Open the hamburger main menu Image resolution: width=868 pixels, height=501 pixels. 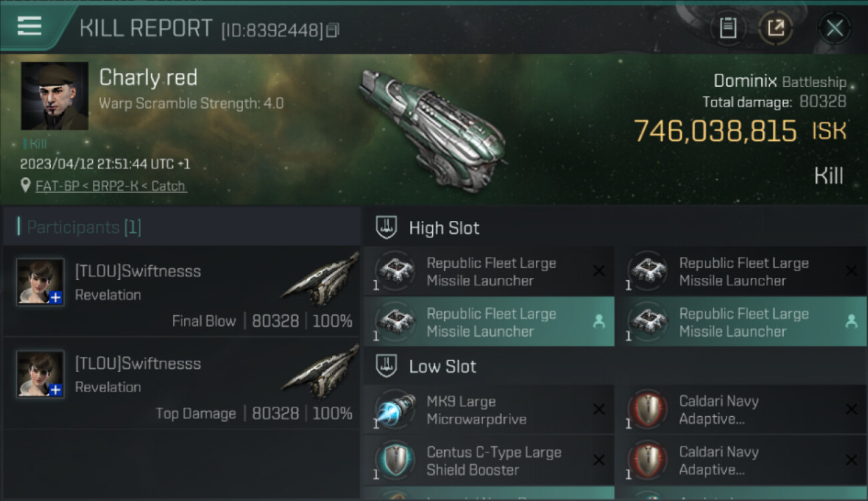[29, 27]
